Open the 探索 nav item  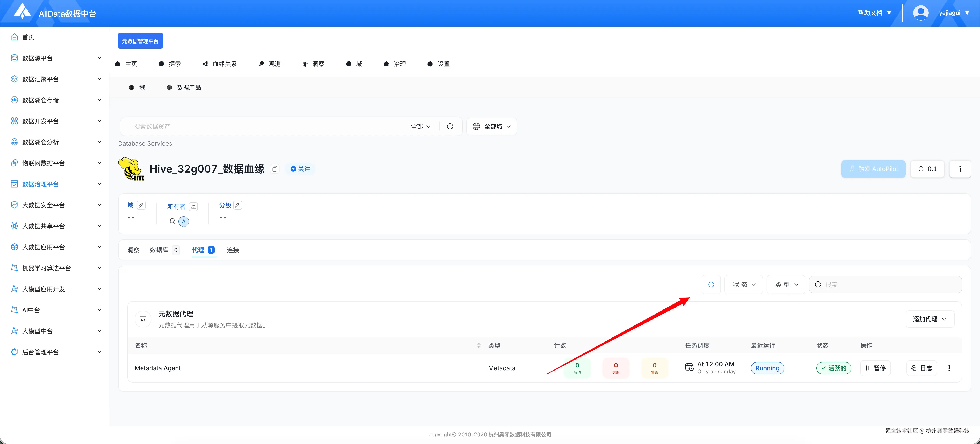[170, 64]
